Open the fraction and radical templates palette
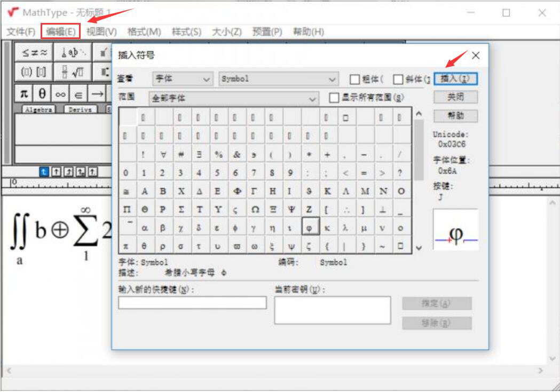Screen dimensions: 560x392 coord(73,72)
